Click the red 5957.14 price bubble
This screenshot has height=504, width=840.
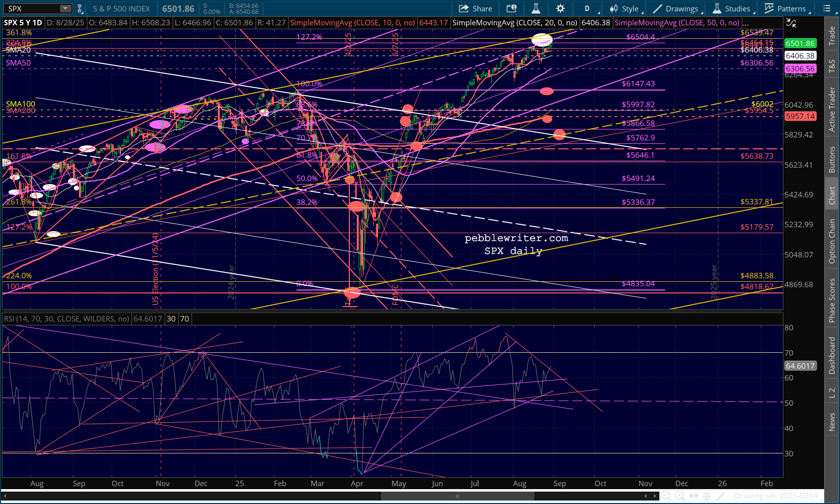(800, 116)
